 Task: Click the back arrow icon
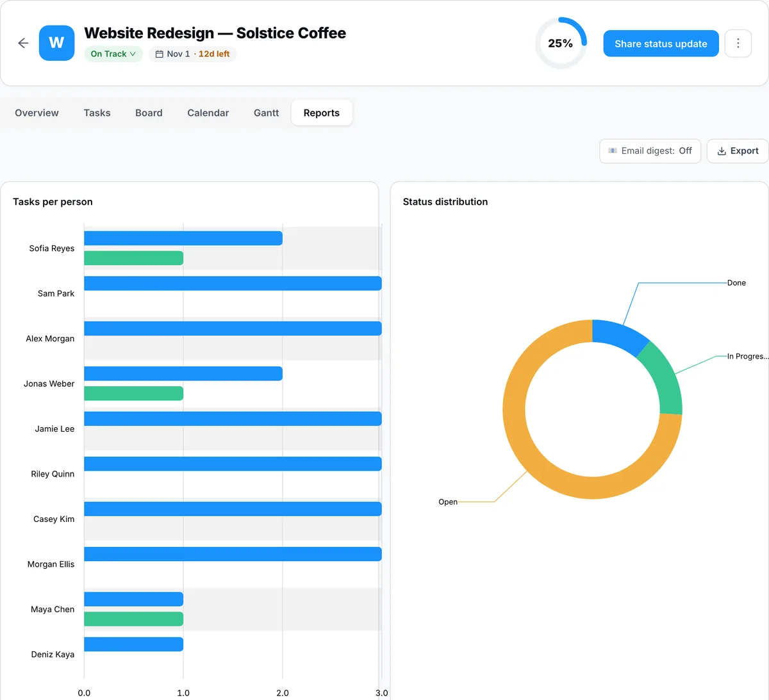[x=23, y=43]
